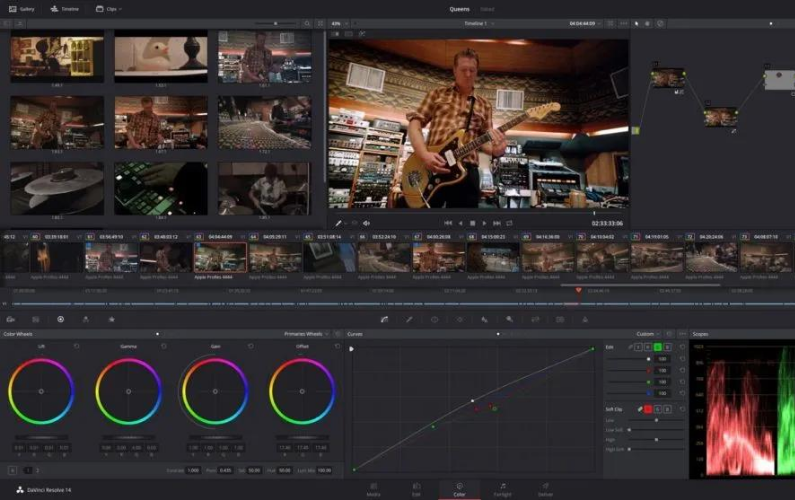Open the Curves palette icon
The width and height of the screenshot is (795, 500).
384,319
